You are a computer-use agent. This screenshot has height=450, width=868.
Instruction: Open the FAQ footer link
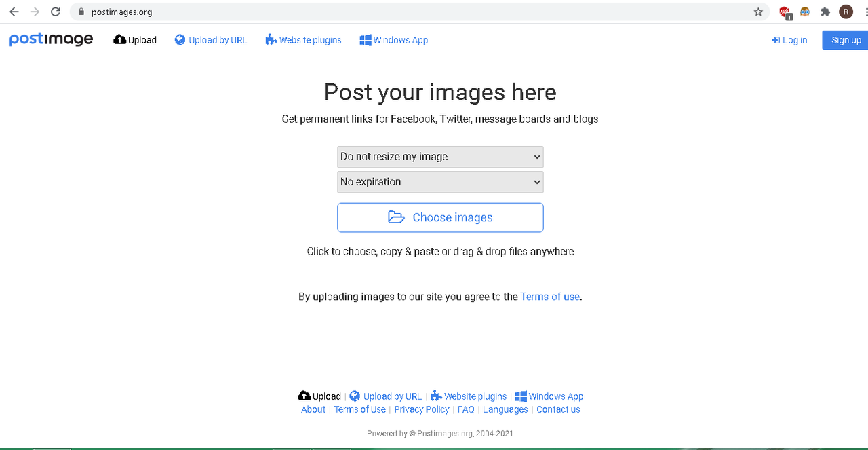[x=466, y=409]
